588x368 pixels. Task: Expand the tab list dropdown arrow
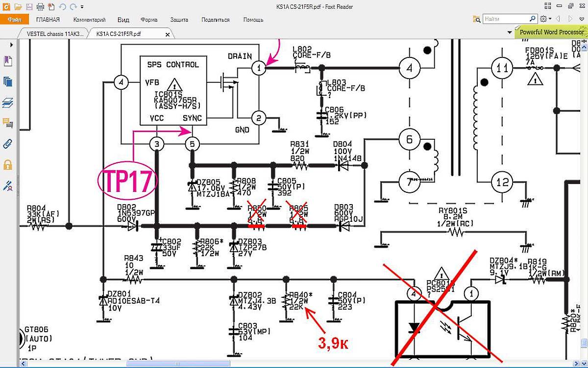[510, 32]
